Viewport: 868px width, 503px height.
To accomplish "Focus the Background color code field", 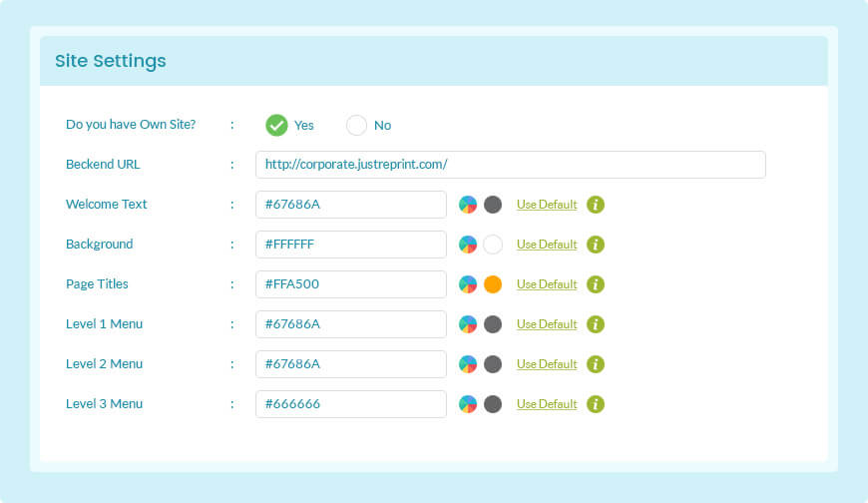I will [351, 245].
